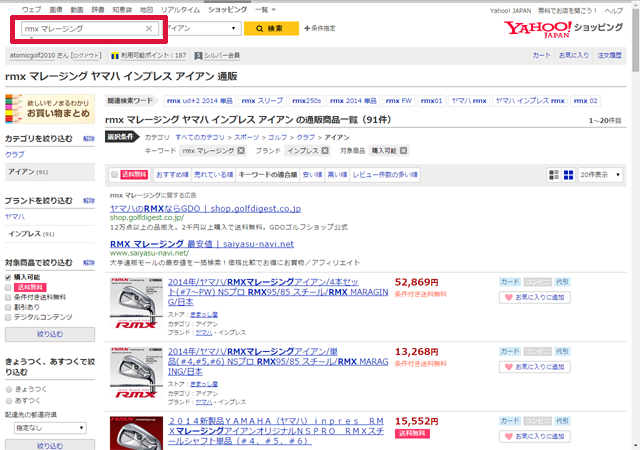Click the ゴルフ breadcrumb link
Screen dimensions: 640x450
tap(278, 137)
